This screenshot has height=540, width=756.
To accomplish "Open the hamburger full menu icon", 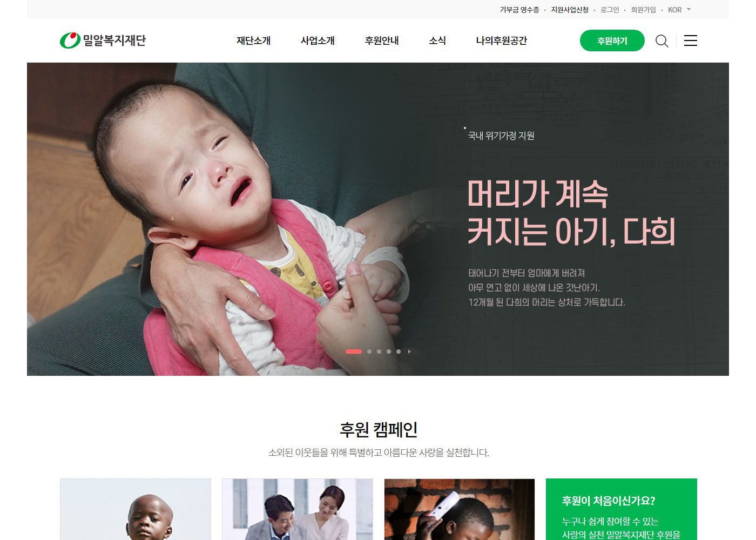I will pos(691,40).
